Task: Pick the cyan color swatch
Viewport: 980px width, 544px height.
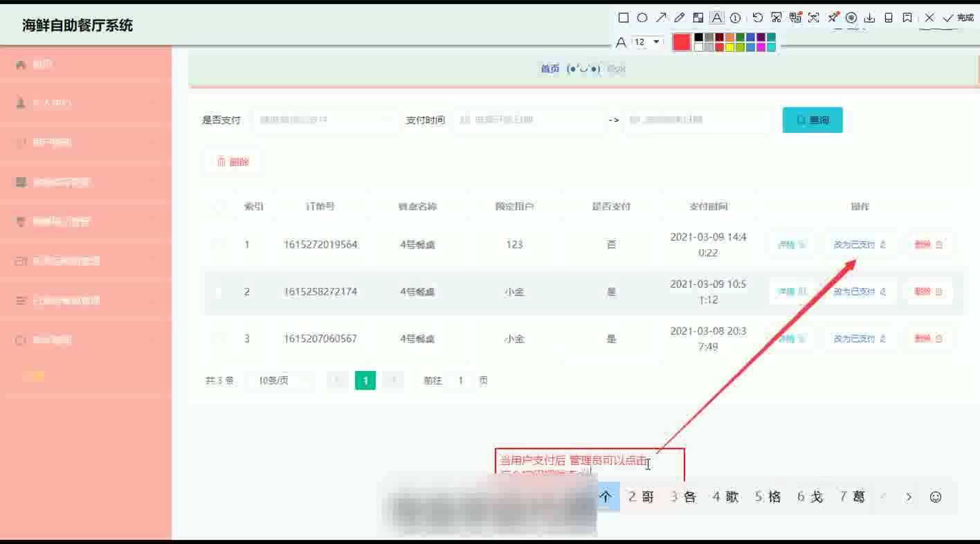Action: point(771,47)
